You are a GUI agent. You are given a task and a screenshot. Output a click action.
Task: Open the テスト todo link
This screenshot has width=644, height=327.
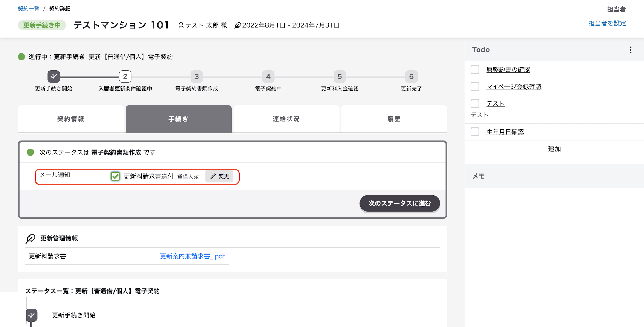[x=495, y=104]
